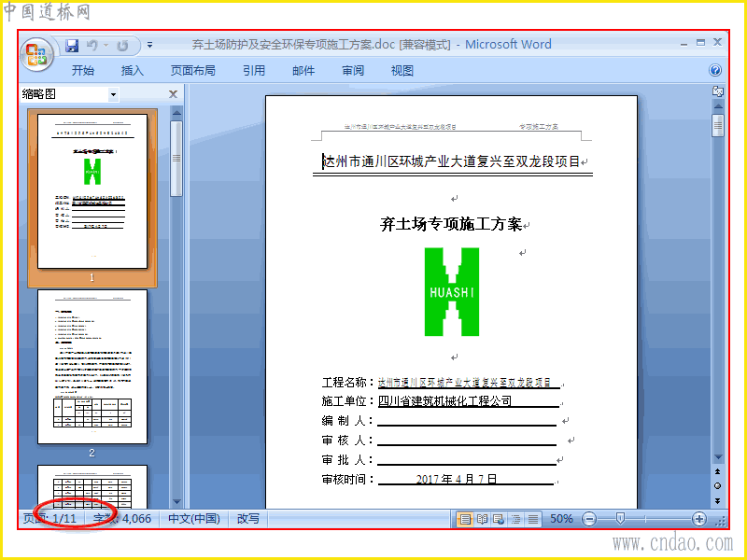Click document scroll up arrow

(x=718, y=105)
